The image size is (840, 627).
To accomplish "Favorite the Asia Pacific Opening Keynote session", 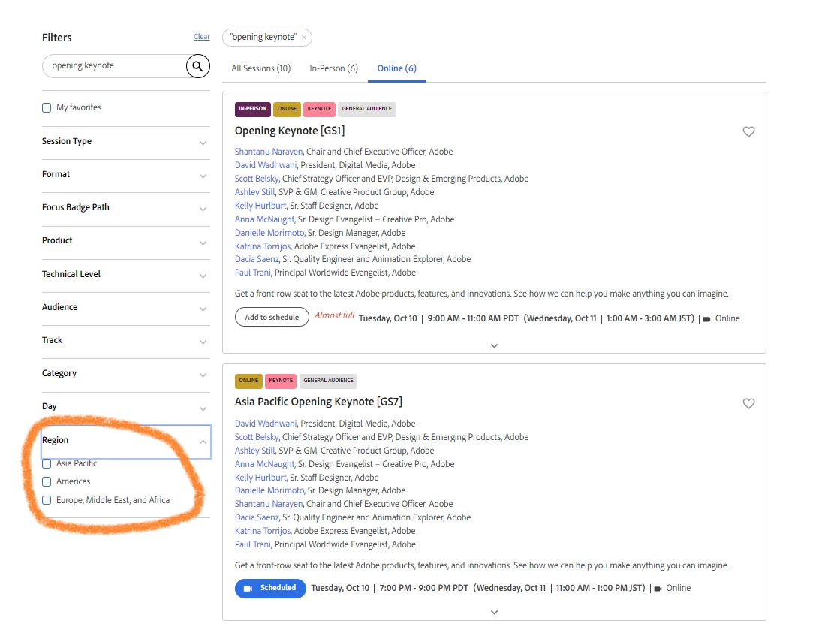I will pos(748,403).
